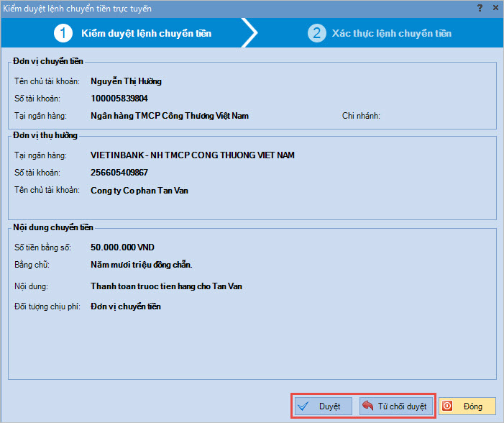Click the help question mark icon
The height and width of the screenshot is (423, 504).
(480, 8)
